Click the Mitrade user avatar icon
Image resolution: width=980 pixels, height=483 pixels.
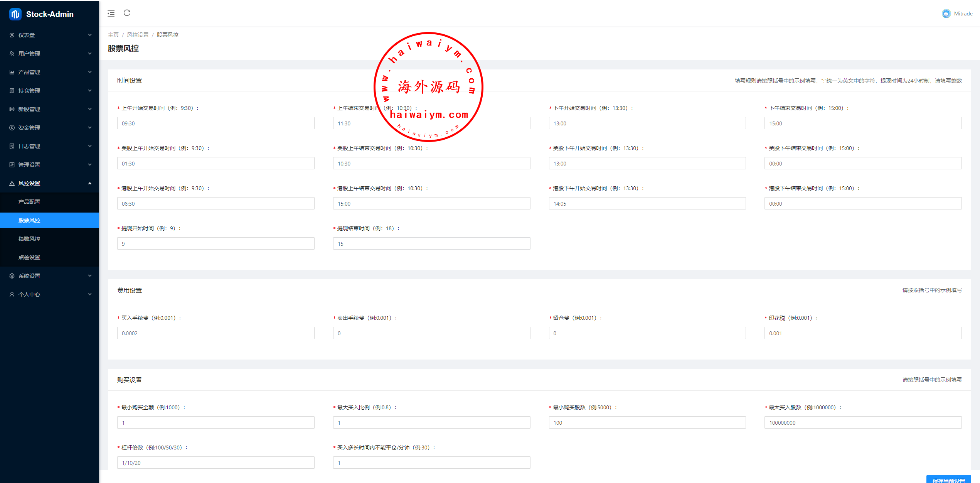point(946,14)
